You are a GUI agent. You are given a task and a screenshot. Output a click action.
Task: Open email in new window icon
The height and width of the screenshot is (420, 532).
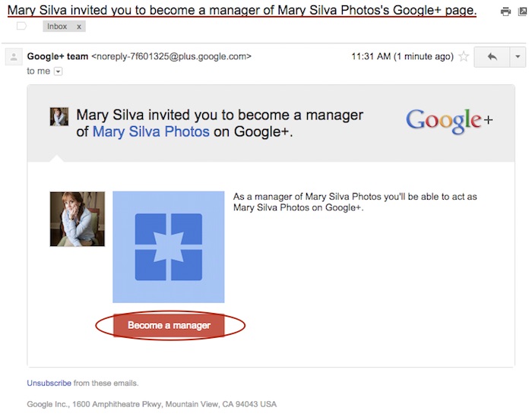click(x=523, y=11)
